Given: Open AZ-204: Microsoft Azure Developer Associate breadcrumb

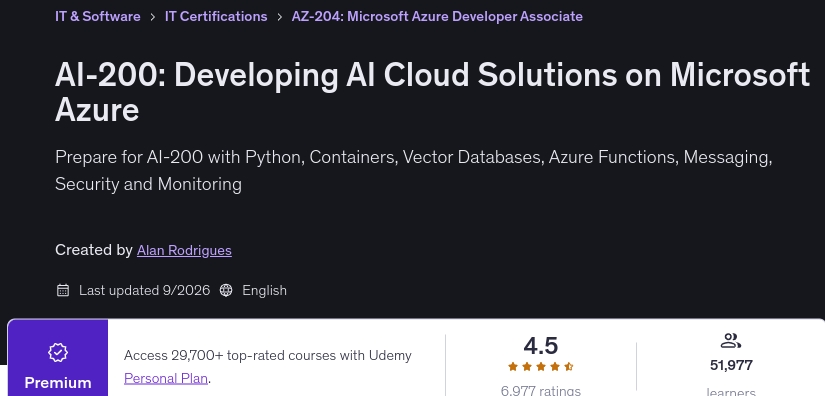Looking at the screenshot, I should (437, 16).
